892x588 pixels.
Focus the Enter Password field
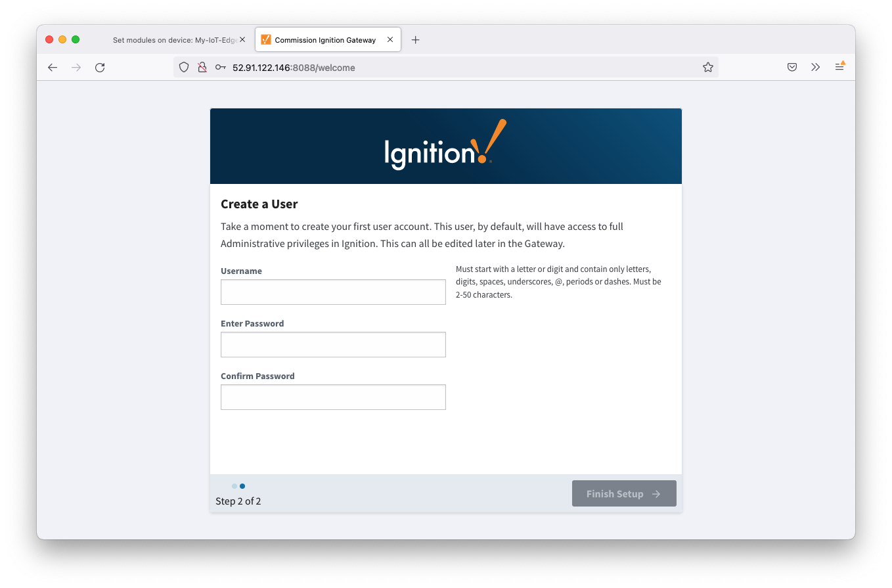pyautogui.click(x=333, y=344)
